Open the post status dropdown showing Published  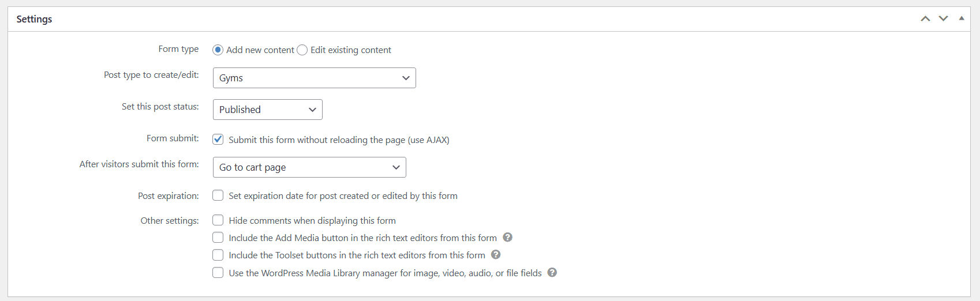[x=267, y=110]
